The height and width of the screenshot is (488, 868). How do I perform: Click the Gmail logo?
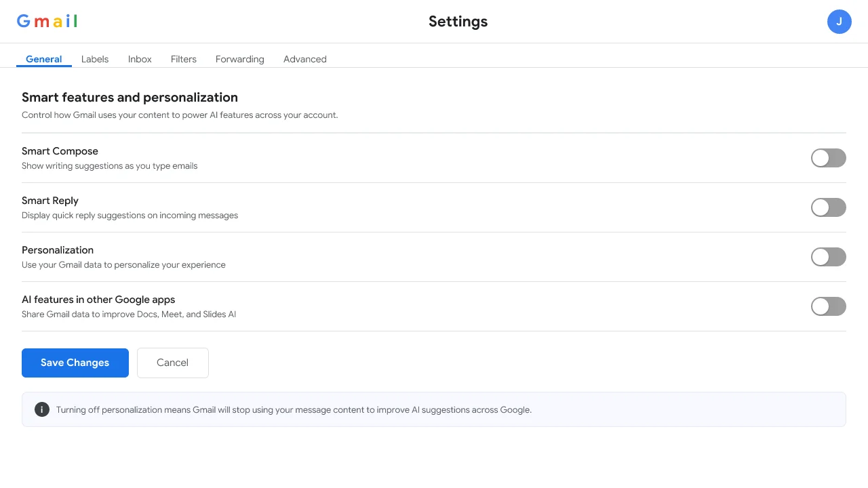[47, 21]
